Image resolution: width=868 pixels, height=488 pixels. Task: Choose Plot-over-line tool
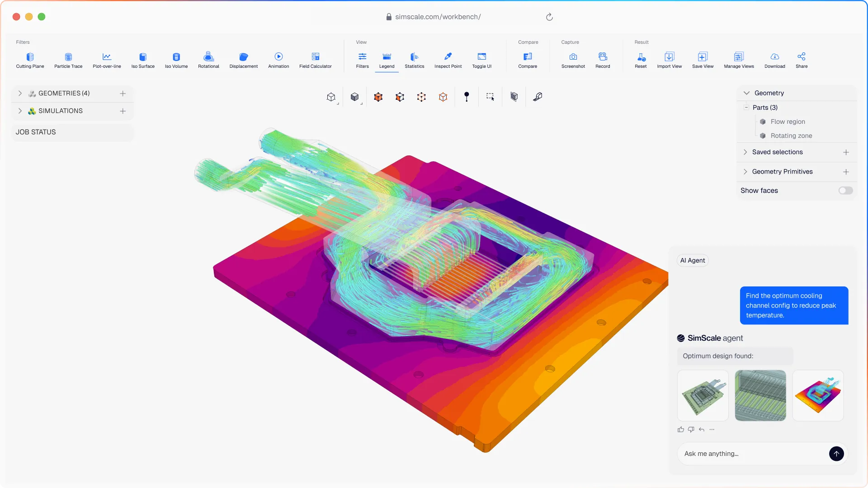(x=107, y=60)
